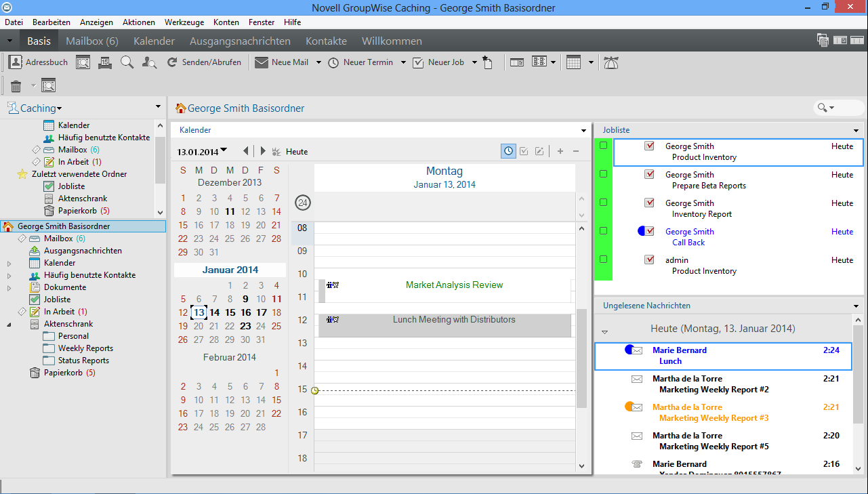Switch to the Ausgangsnachrichten tab
The width and height of the screenshot is (868, 494).
point(240,41)
